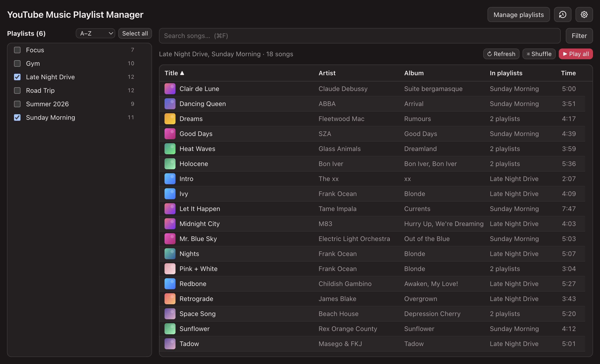The height and width of the screenshot is (364, 600).
Task: Select the Sunflower song title
Action: 194,329
